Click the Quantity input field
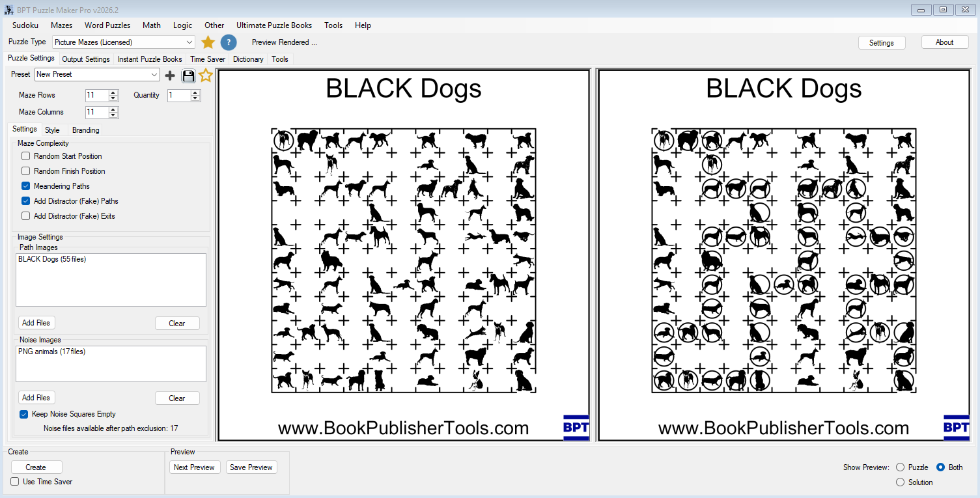This screenshot has height=498, width=980. [x=178, y=95]
